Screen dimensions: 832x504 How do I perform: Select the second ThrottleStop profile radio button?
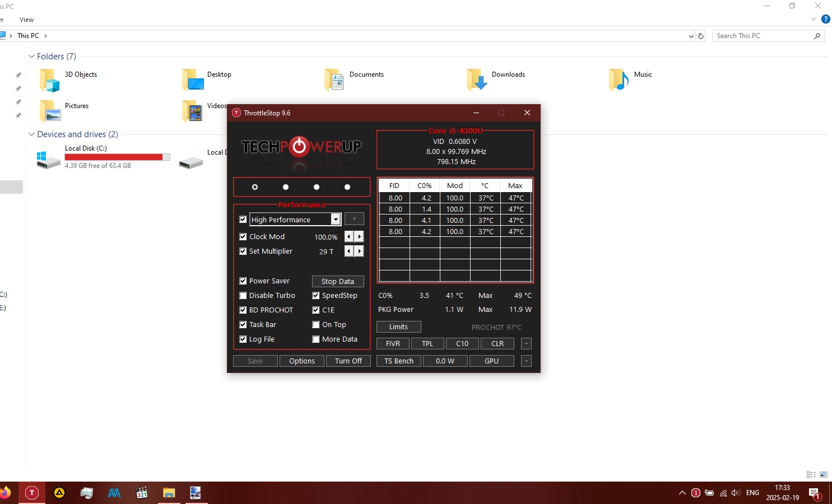(x=286, y=187)
